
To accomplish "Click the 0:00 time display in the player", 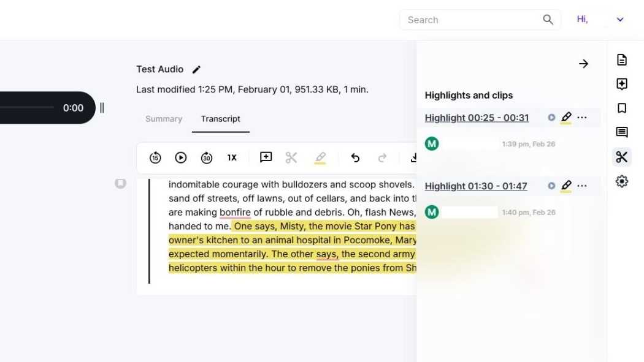I will click(x=73, y=108).
